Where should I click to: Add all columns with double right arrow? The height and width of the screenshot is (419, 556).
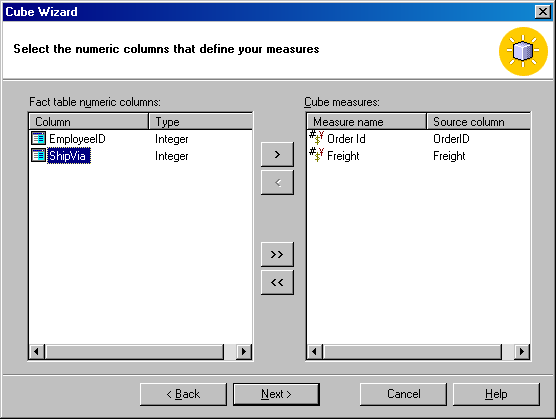click(x=277, y=254)
